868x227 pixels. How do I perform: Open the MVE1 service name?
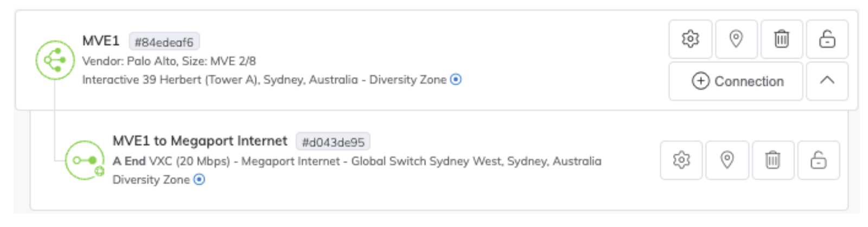coord(101,41)
